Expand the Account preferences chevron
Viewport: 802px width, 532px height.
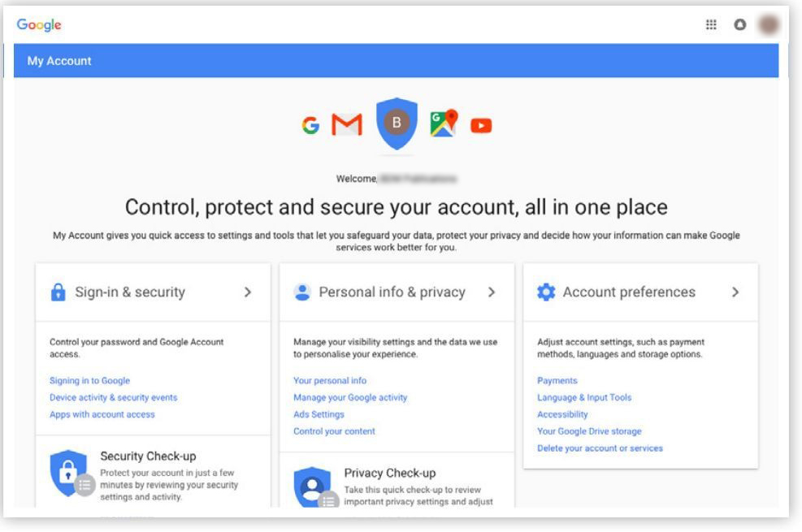point(735,292)
